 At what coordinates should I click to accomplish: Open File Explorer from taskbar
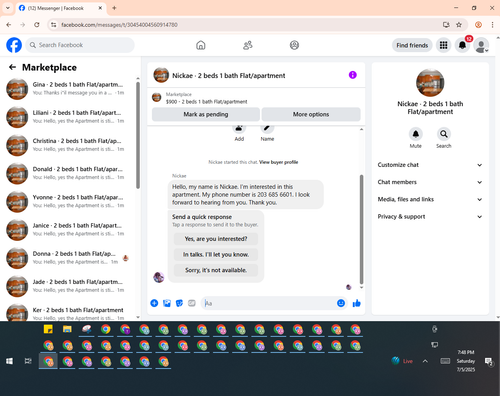[67, 329]
